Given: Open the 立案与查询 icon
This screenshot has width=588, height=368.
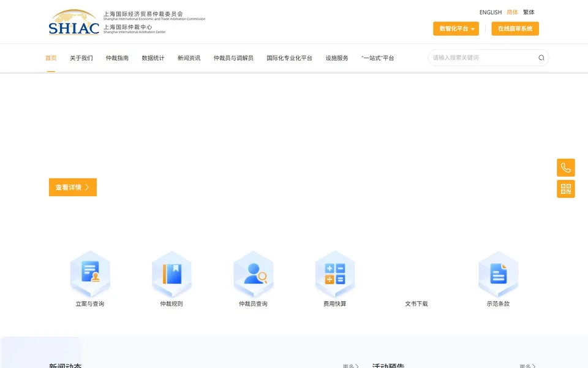Looking at the screenshot, I should click(x=90, y=274).
